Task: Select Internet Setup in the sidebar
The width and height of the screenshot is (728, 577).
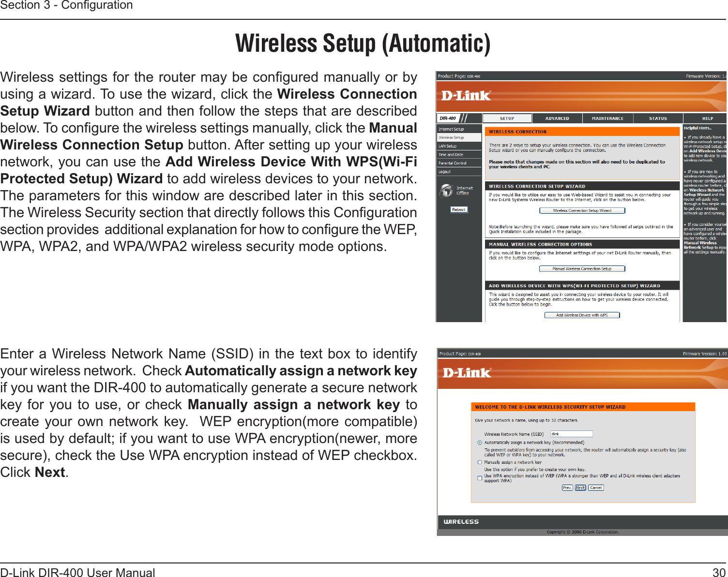Action: (x=459, y=129)
